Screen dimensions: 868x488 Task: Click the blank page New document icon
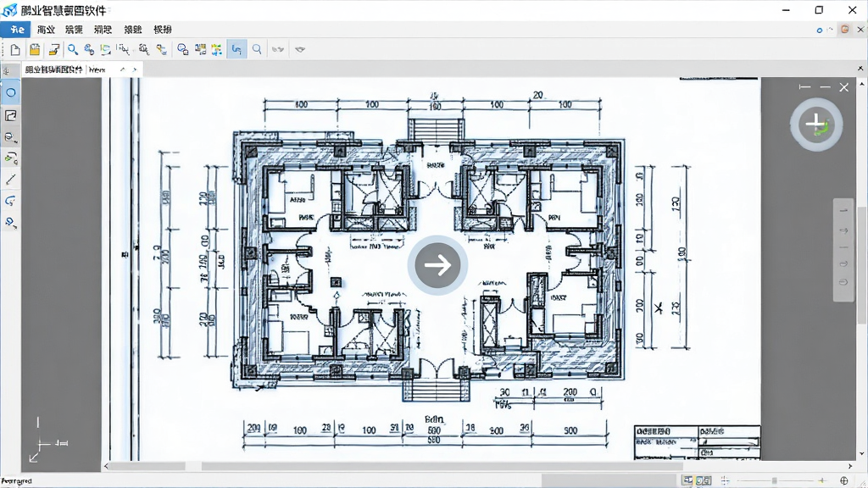tap(15, 50)
